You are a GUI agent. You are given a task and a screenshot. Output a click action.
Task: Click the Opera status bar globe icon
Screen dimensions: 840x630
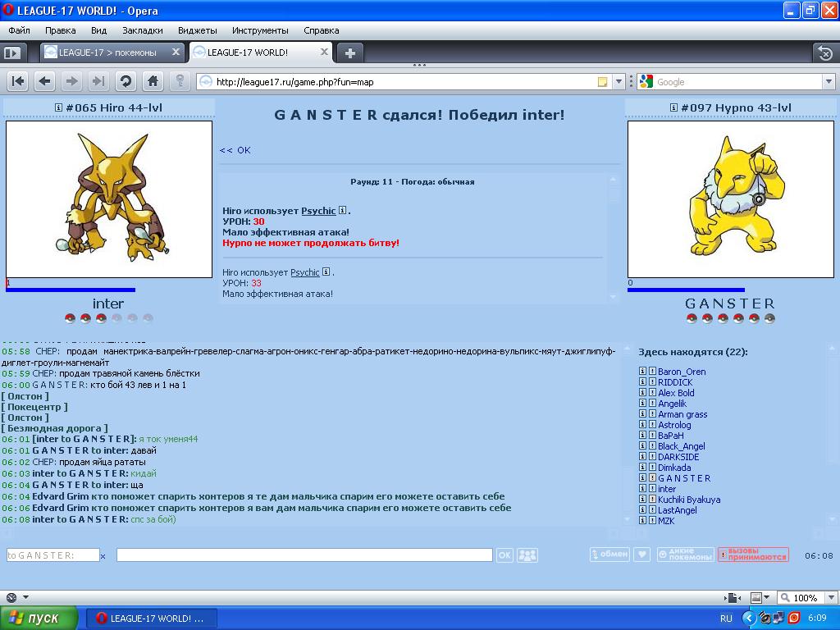pos(11,597)
